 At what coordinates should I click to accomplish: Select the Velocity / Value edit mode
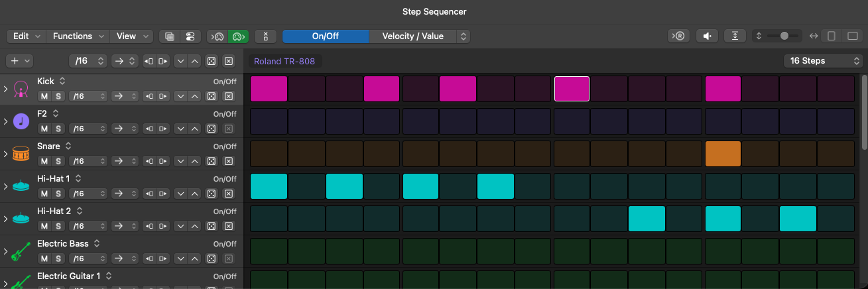(413, 36)
